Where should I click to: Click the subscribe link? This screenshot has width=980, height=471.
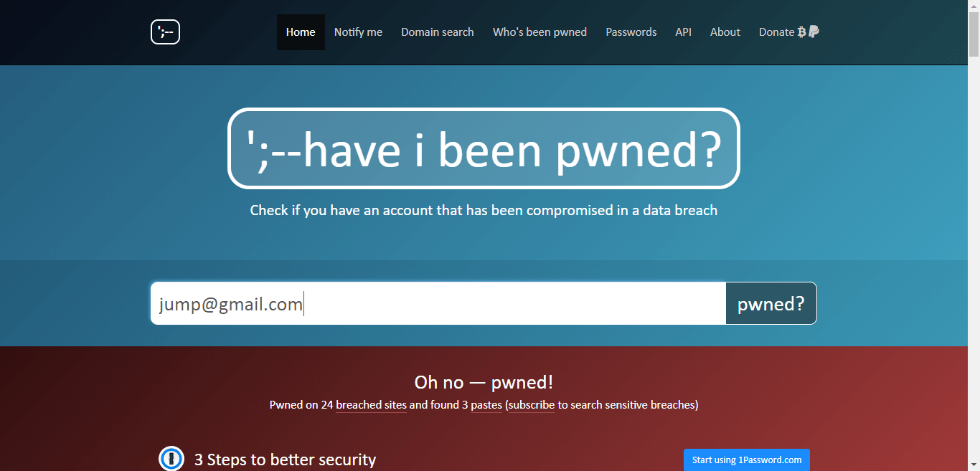532,405
